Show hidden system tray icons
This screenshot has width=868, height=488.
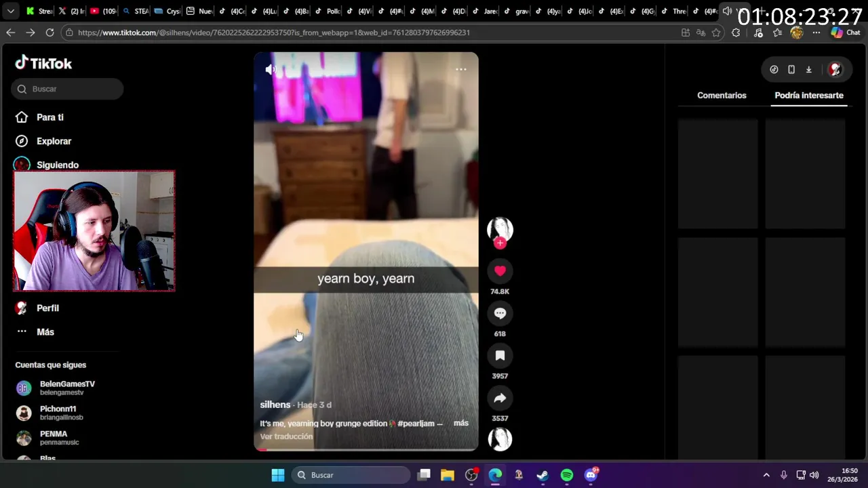766,475
